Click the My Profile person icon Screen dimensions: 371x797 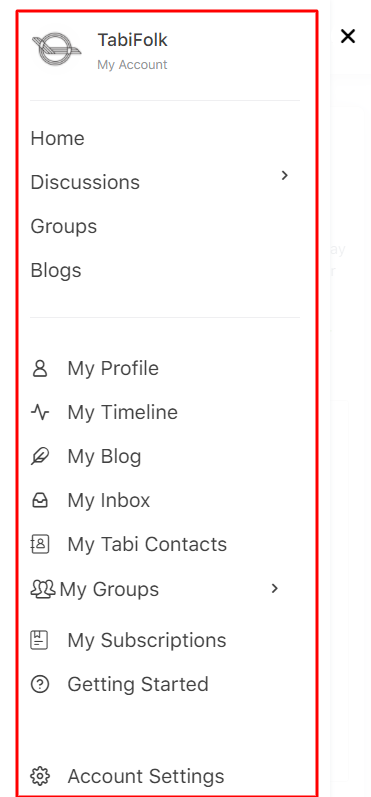coord(40,368)
